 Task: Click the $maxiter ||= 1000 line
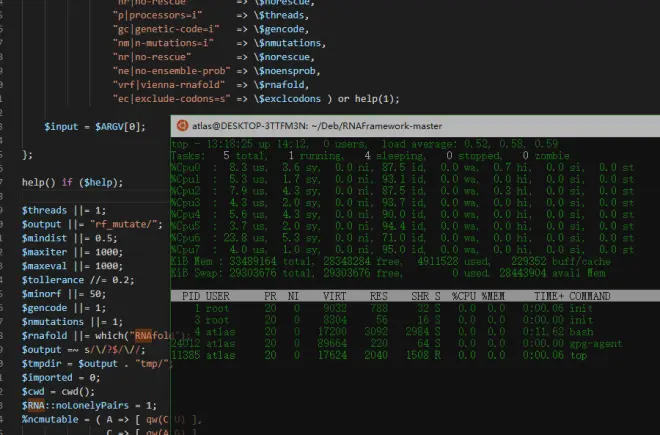pyautogui.click(x=72, y=252)
